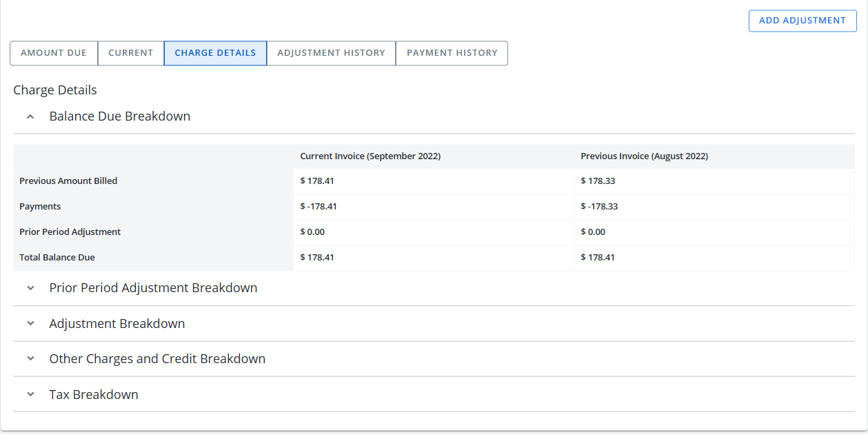Go to the Adjustment History tab
868x441 pixels.
click(x=331, y=53)
